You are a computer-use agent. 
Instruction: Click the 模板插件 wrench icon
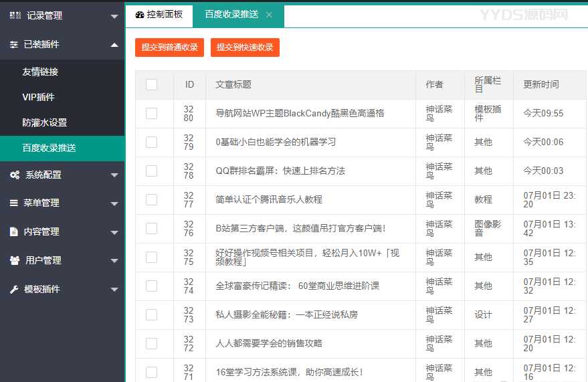14,289
